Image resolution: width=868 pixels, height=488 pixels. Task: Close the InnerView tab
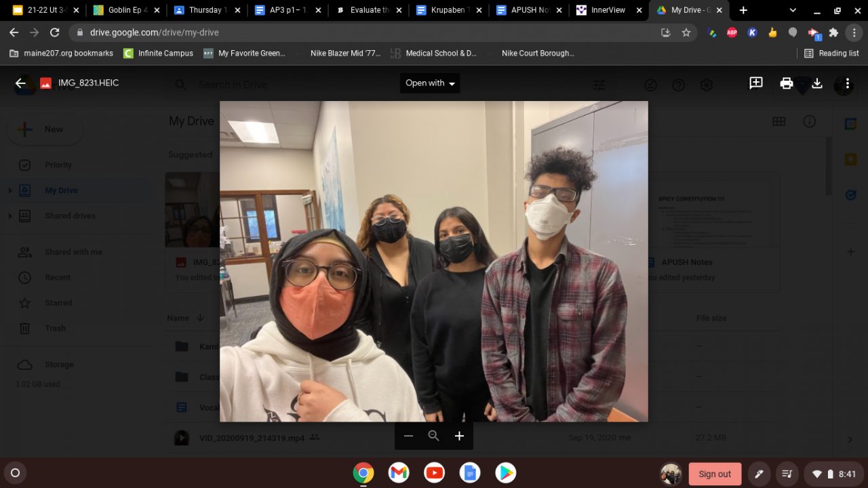coord(639,10)
